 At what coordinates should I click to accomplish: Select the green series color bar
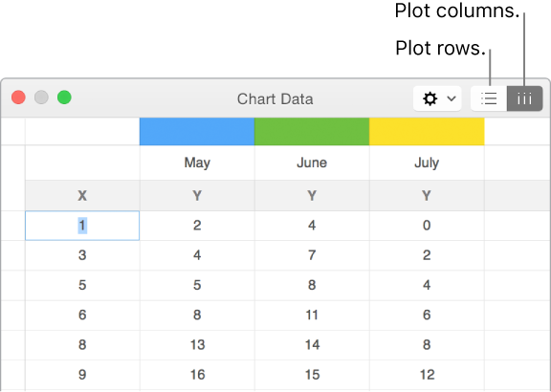[312, 131]
